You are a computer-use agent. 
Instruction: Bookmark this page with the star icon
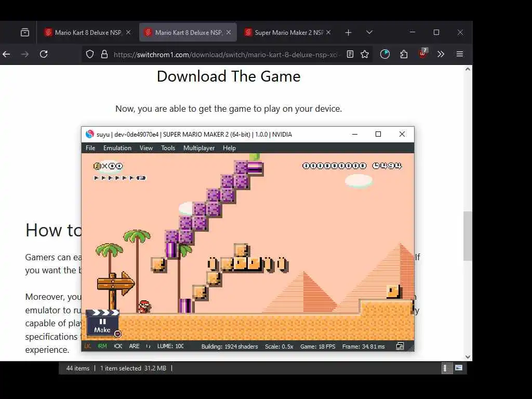click(365, 54)
